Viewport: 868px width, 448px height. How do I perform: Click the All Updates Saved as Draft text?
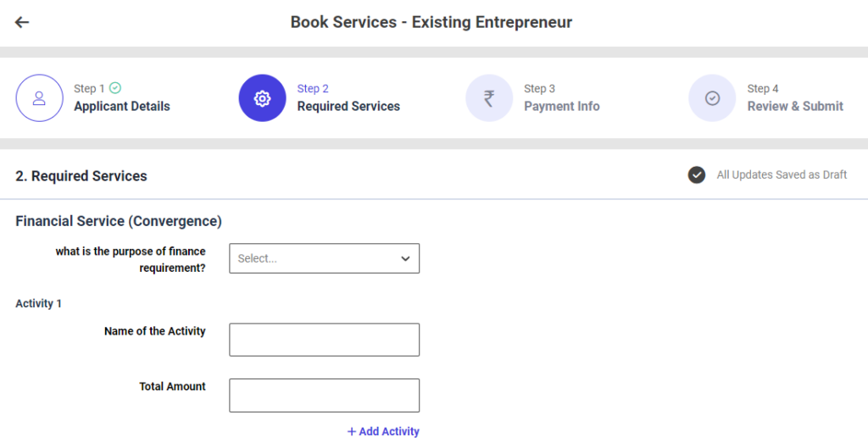(x=781, y=175)
